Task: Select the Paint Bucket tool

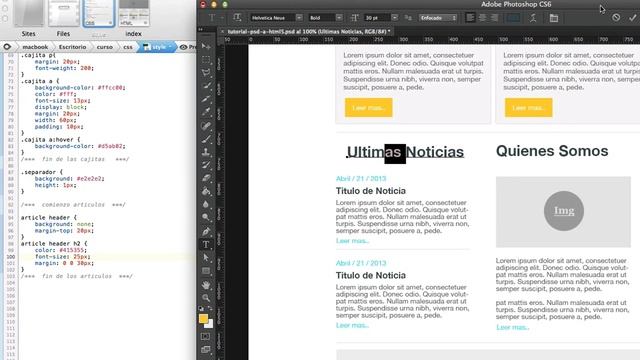Action: 206,191
